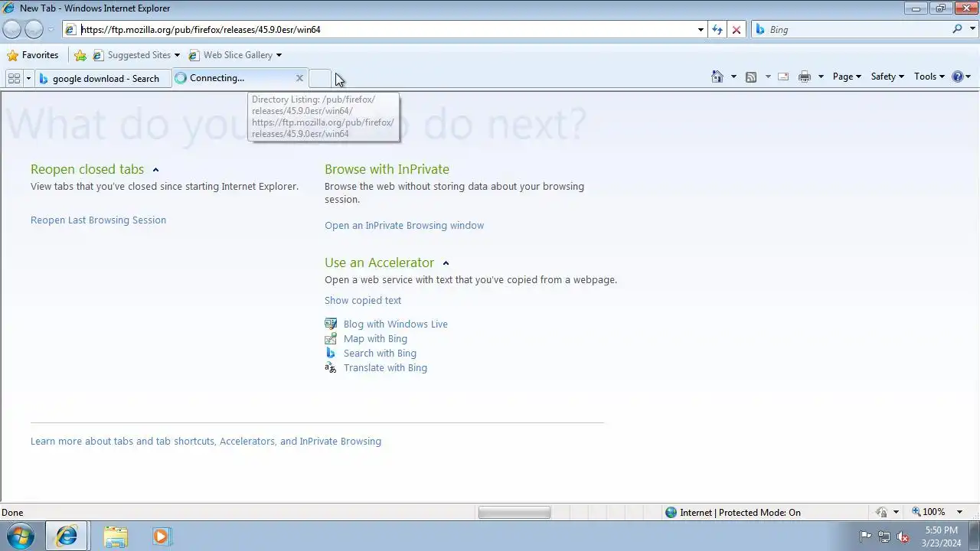Click the Windows Start button
980x551 pixels.
(x=20, y=536)
